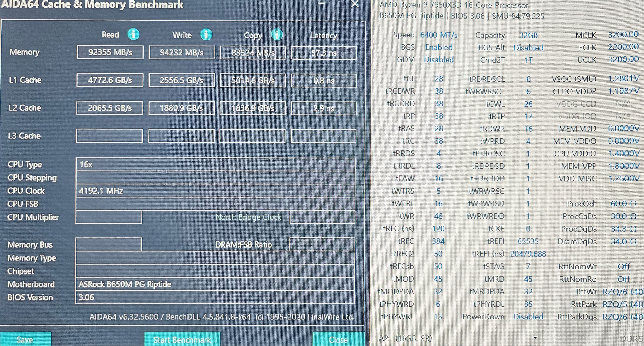The height and width of the screenshot is (346, 644).
Task: Click tRAS value 28
Action: [x=439, y=129]
